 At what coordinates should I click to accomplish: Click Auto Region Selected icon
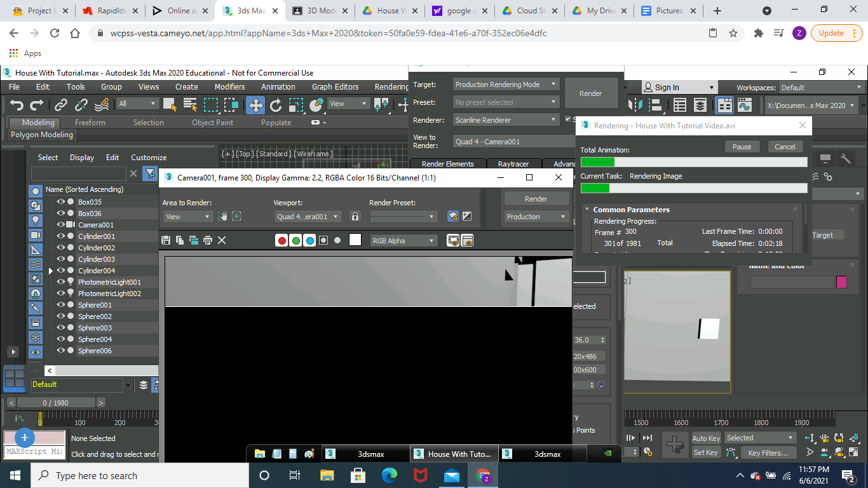click(236, 217)
